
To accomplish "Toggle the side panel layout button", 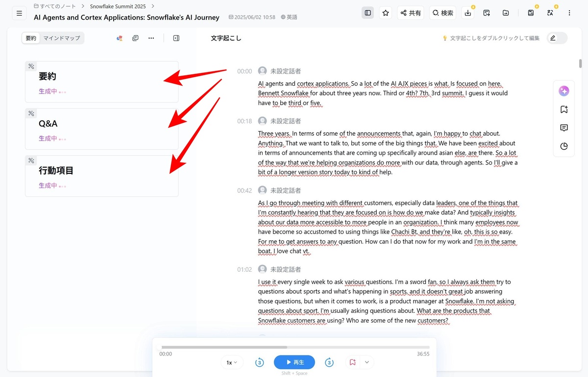I will pyautogui.click(x=368, y=13).
